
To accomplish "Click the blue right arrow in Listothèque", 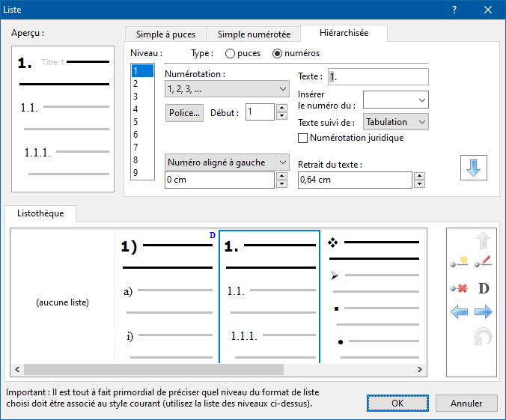I will 484,312.
